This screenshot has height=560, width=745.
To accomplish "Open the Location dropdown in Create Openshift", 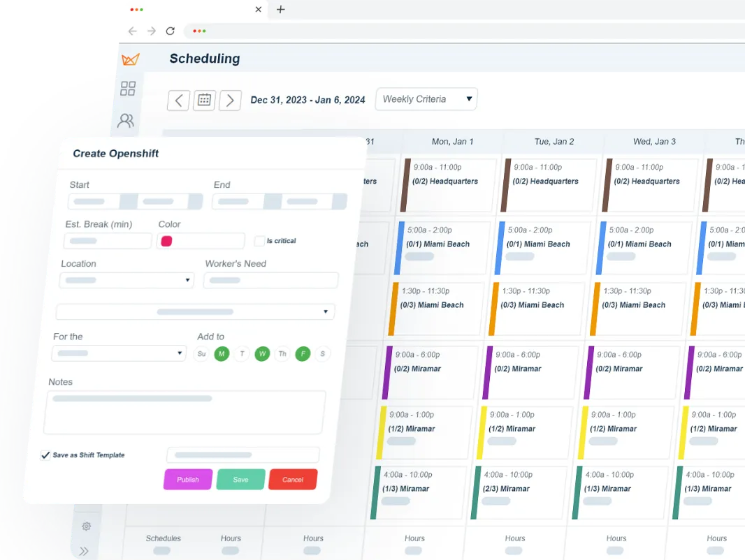I will click(126, 280).
